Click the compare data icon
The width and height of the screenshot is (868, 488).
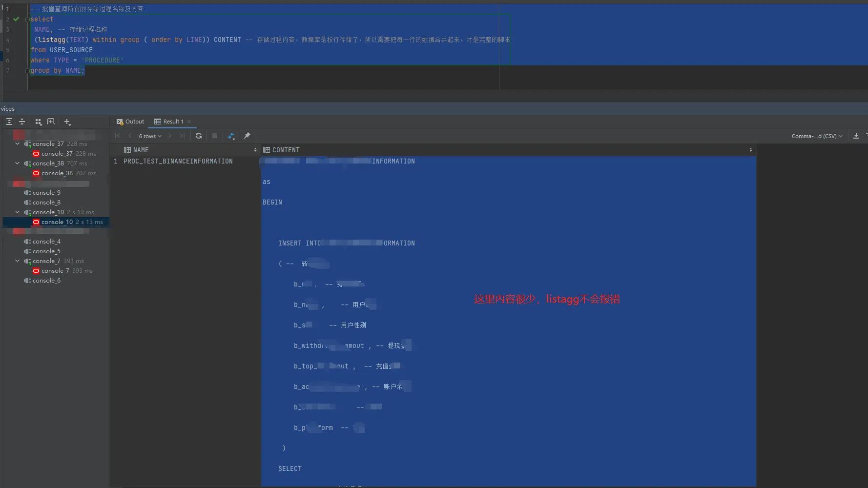point(231,136)
